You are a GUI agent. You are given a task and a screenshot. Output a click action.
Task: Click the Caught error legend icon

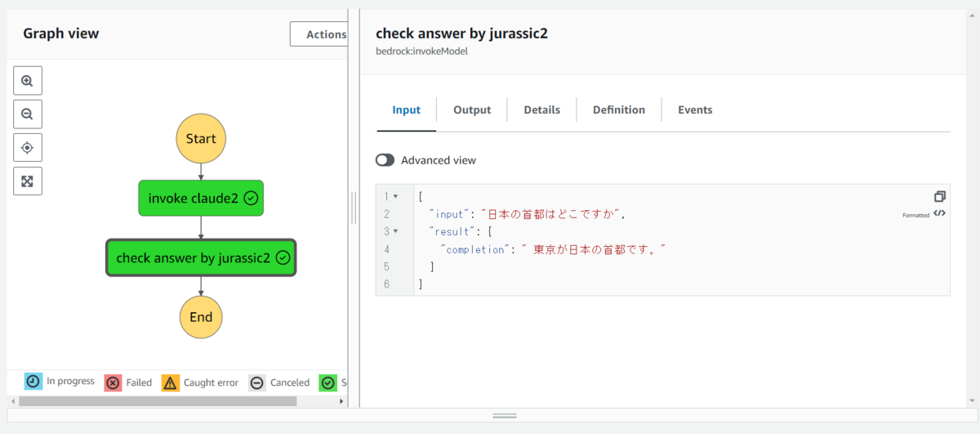click(x=170, y=383)
